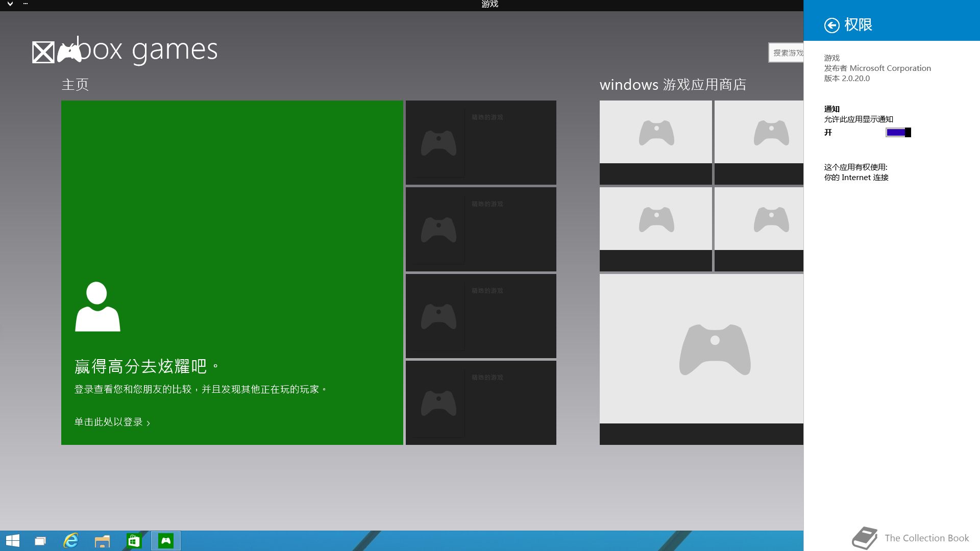
Task: Open the title bar ellipsis menu
Action: 26,4
